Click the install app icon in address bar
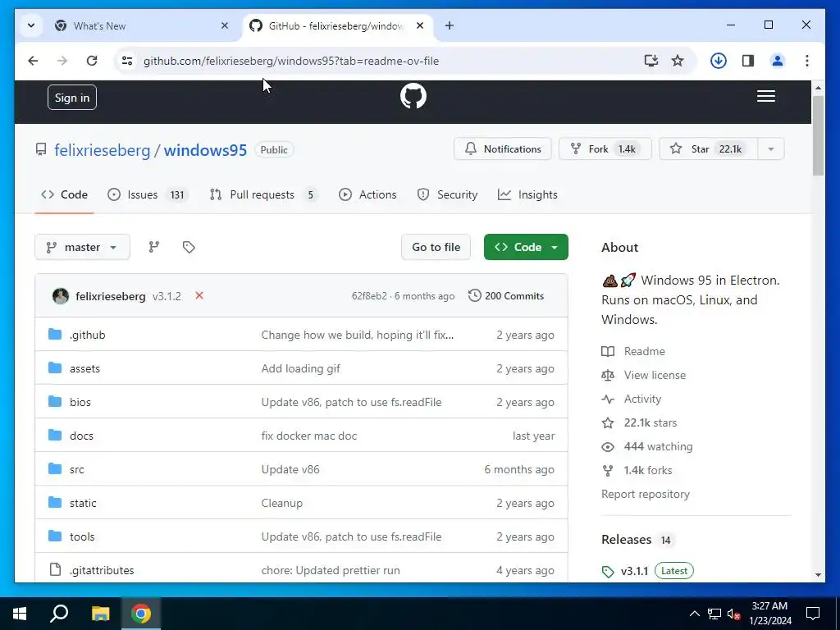 (x=651, y=61)
